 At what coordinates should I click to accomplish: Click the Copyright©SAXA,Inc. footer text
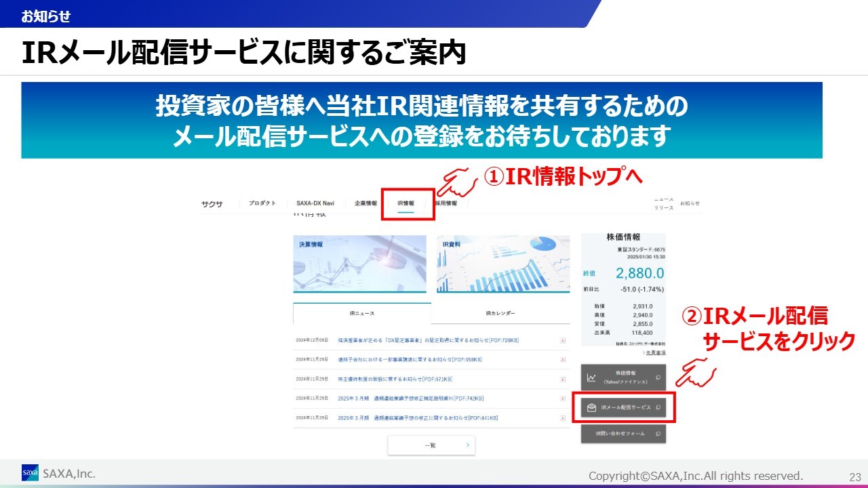click(x=696, y=476)
